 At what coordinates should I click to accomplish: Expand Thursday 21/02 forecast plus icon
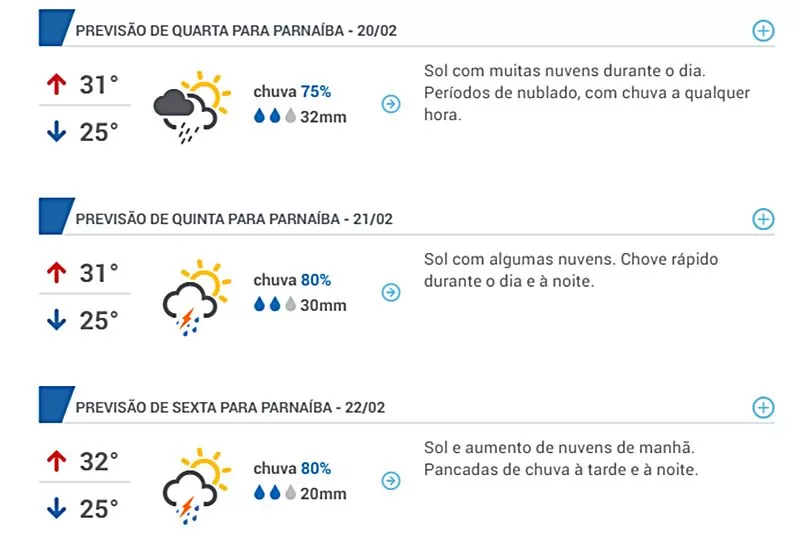763,219
